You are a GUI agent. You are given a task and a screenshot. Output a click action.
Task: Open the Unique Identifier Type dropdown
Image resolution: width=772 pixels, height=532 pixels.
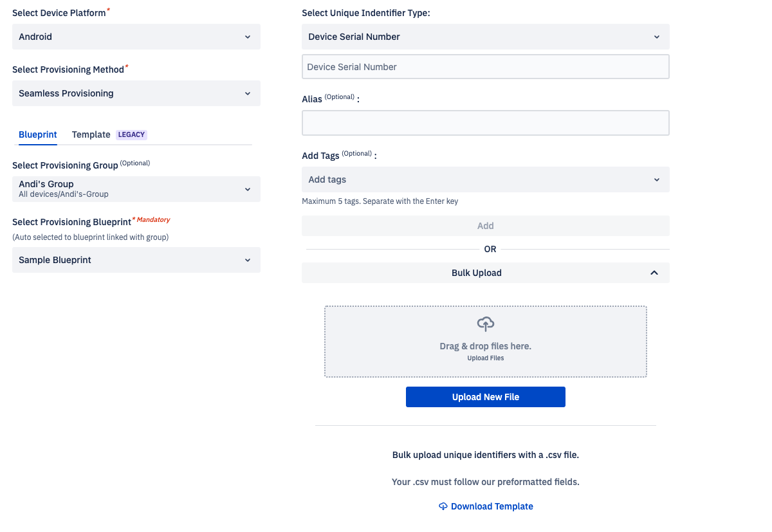point(486,37)
